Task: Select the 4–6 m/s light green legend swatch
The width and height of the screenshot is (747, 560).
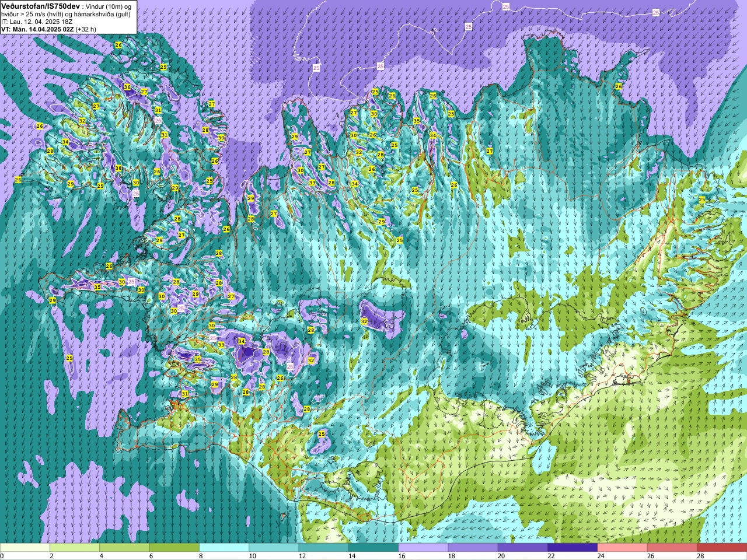Action: (124, 548)
